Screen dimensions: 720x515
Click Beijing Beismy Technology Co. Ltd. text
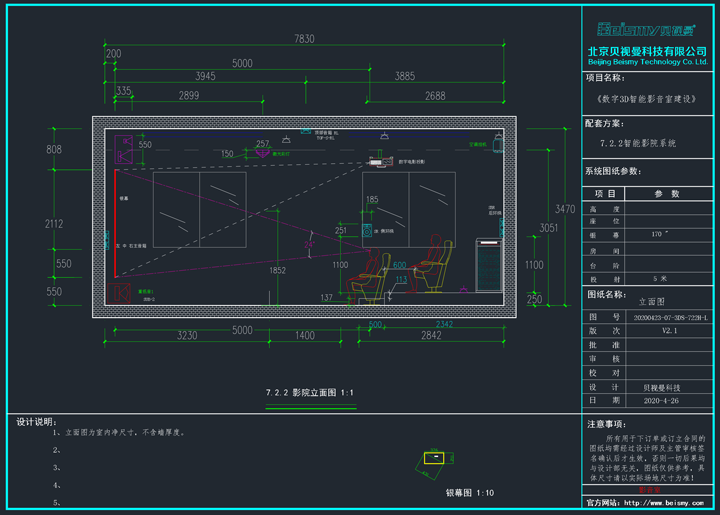[x=648, y=62]
